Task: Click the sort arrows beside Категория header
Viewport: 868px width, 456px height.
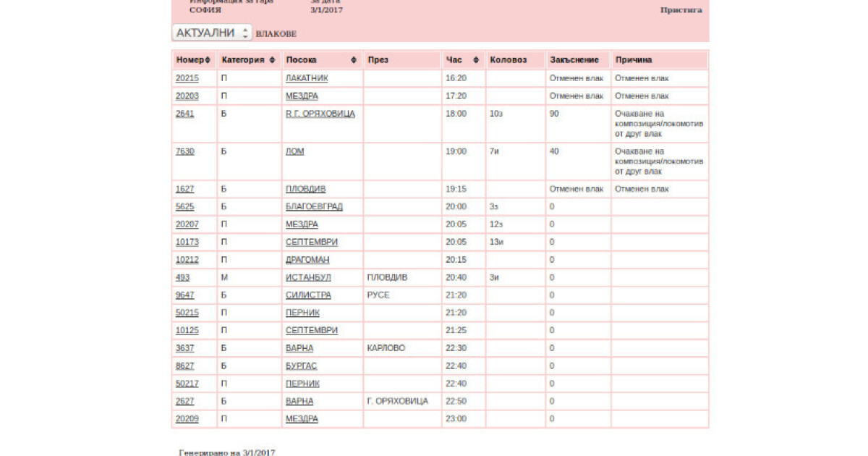Action: coord(272,60)
